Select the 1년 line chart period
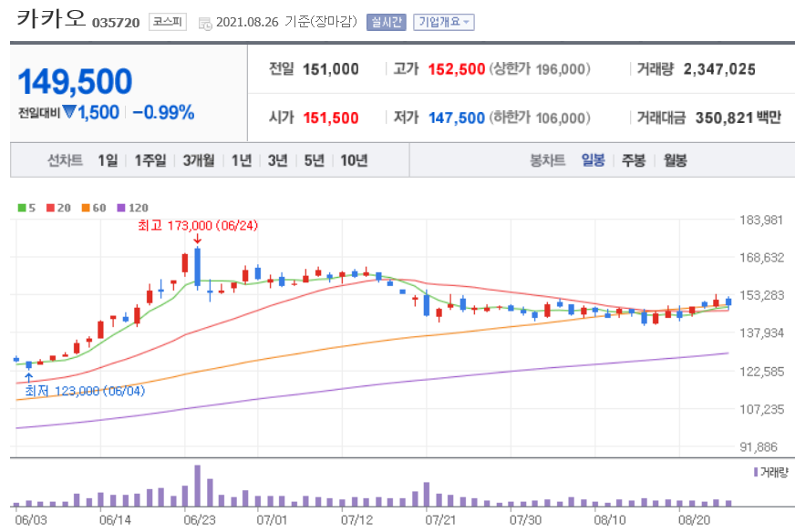Viewport: 795px width, 532px height. point(242,160)
